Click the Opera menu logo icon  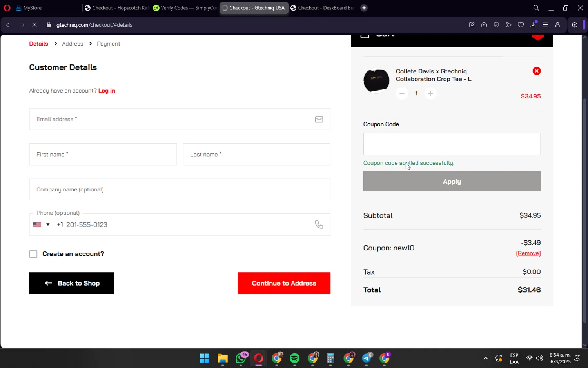click(7, 8)
